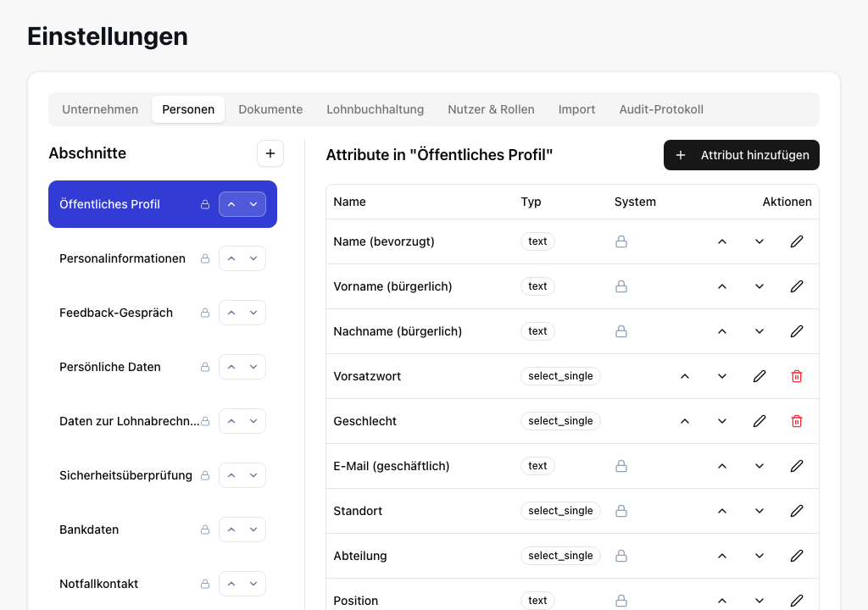Edit the Name (bevorzugt) attribute
This screenshot has height=610, width=868.
tap(797, 241)
